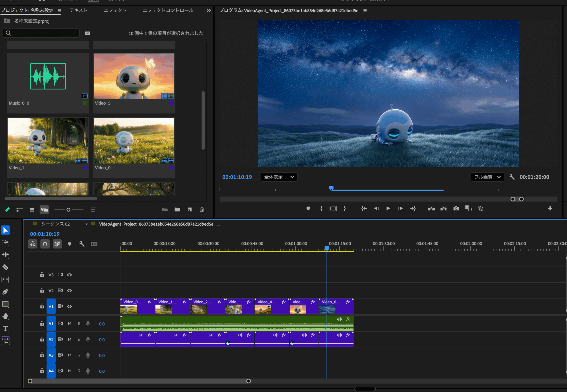Screen dimensions: 567x392
Task: Click the Add Marker button in the Program monitor
Action: (308, 209)
